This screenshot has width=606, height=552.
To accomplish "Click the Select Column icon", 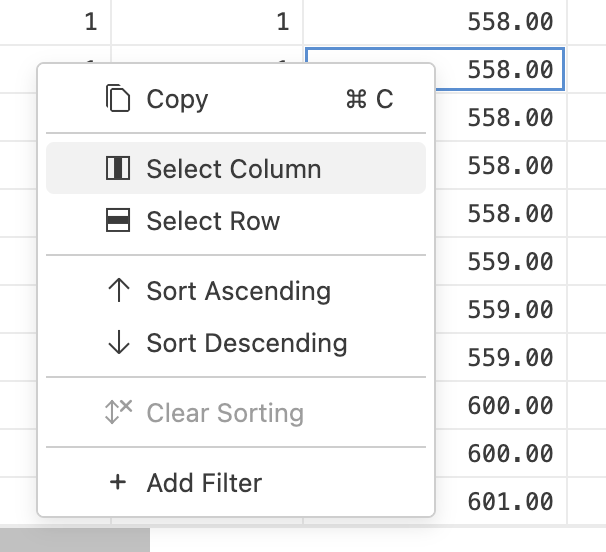I will [118, 169].
